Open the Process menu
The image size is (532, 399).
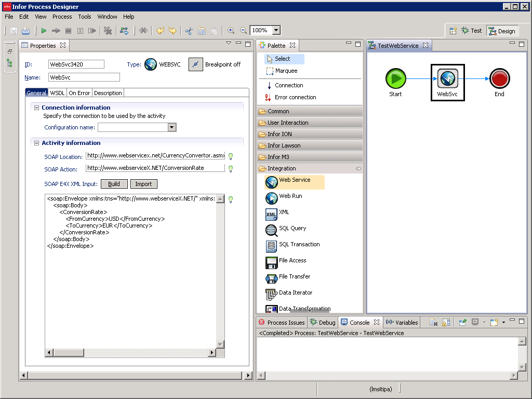point(62,17)
